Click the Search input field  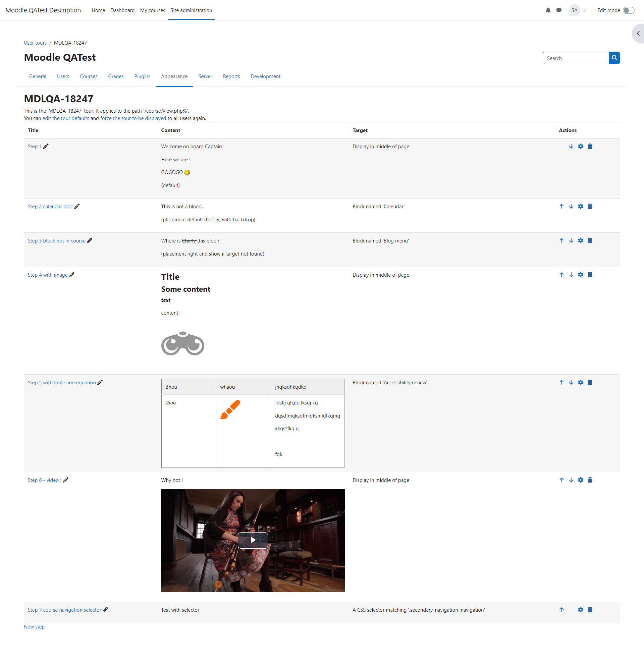pyautogui.click(x=576, y=58)
